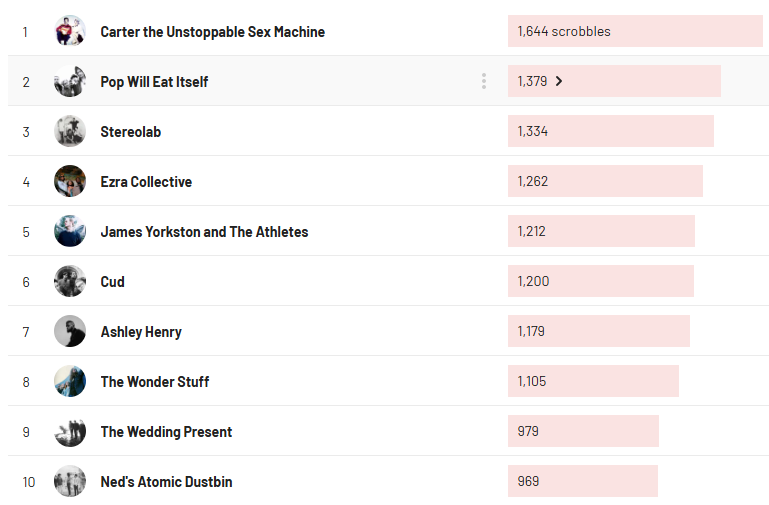
Task: Open James Yorkston and The Athletes link
Action: [x=204, y=232]
